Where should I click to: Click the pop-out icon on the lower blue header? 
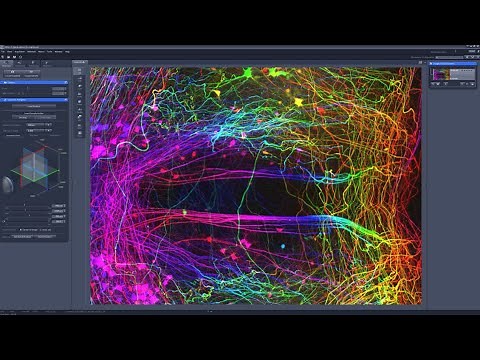(x=66, y=100)
